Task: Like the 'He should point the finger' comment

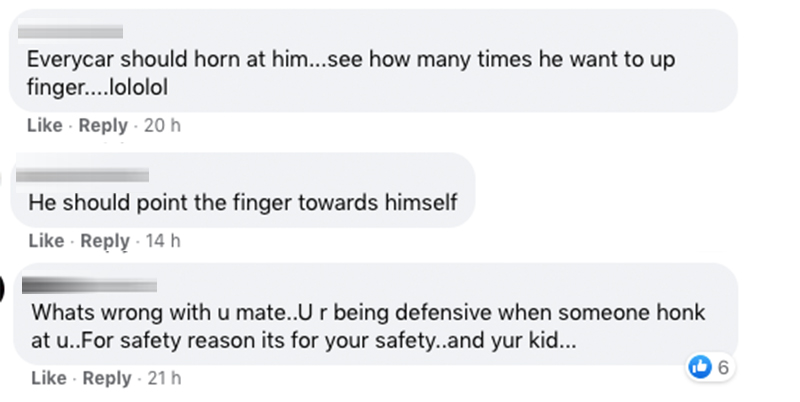Action: point(46,241)
